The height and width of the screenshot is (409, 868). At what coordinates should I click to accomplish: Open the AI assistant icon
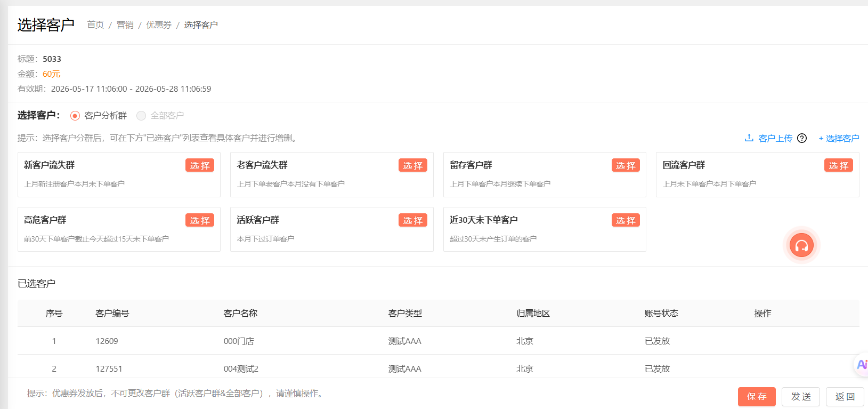click(862, 365)
